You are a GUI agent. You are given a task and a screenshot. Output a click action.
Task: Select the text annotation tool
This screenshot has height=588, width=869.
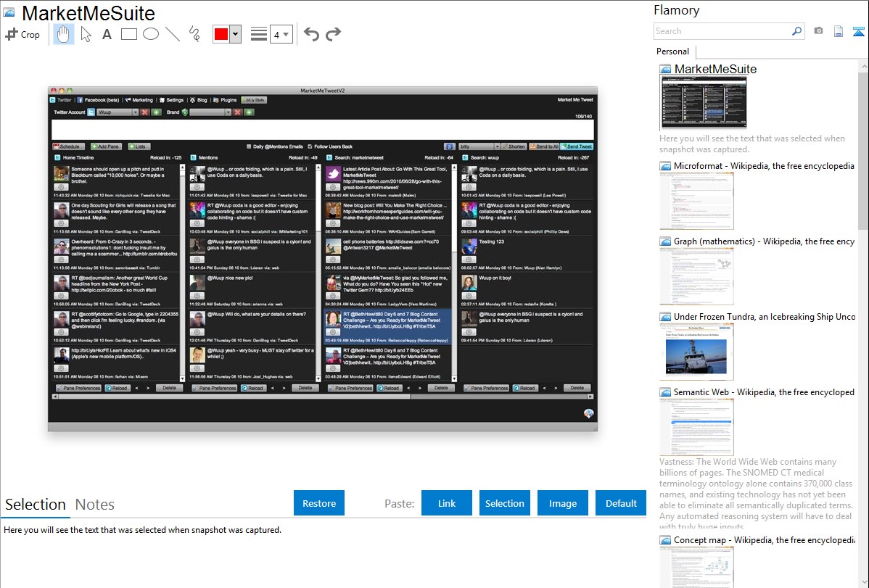click(107, 34)
